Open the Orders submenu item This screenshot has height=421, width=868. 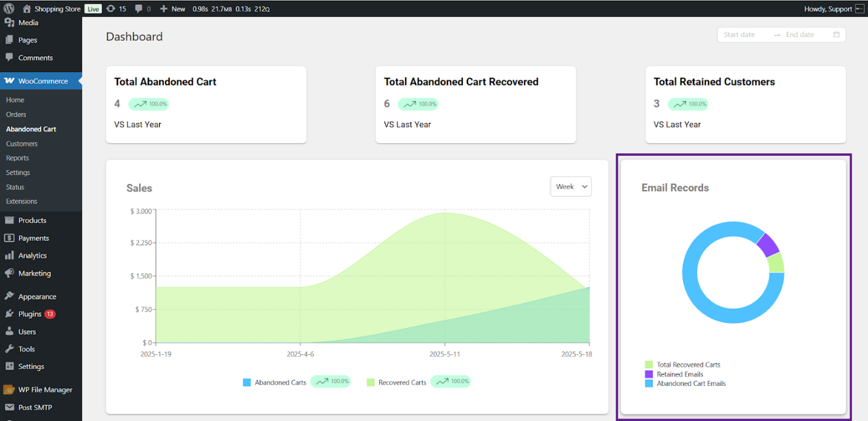16,114
